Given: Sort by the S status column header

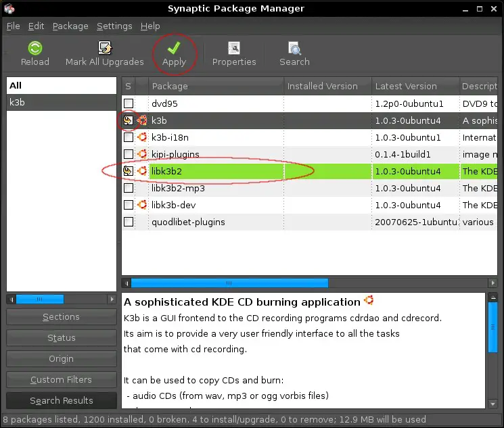Looking at the screenshot, I should pyautogui.click(x=129, y=86).
